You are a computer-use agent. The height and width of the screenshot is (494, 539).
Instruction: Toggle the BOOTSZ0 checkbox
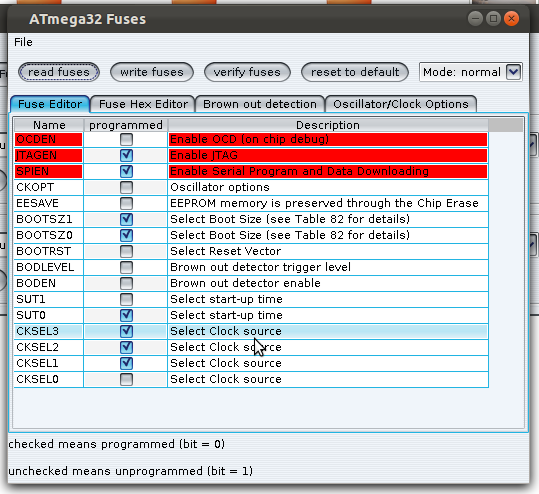coord(126,235)
